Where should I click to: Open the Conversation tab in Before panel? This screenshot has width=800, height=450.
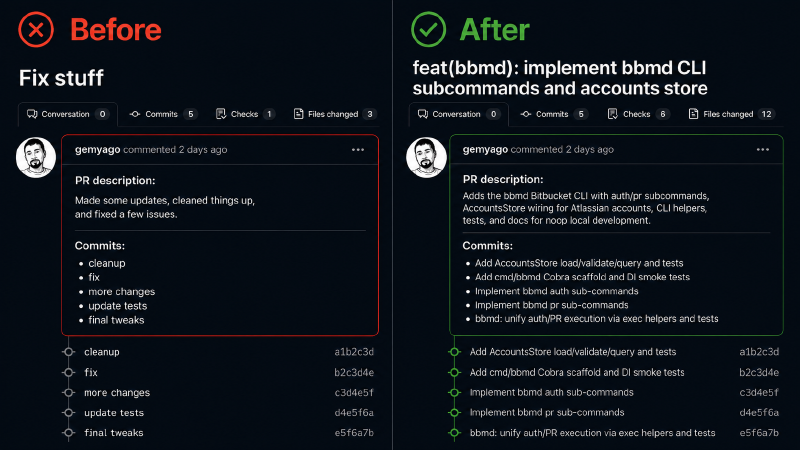67,114
